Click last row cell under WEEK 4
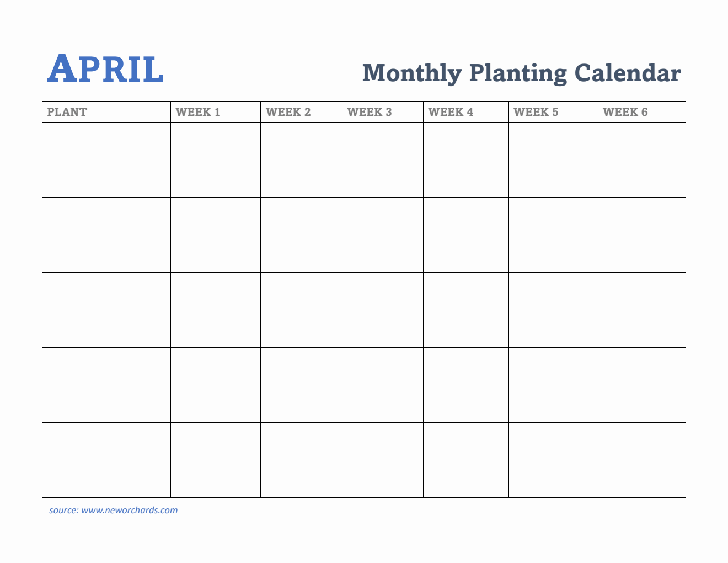The image size is (728, 563). [x=465, y=479]
